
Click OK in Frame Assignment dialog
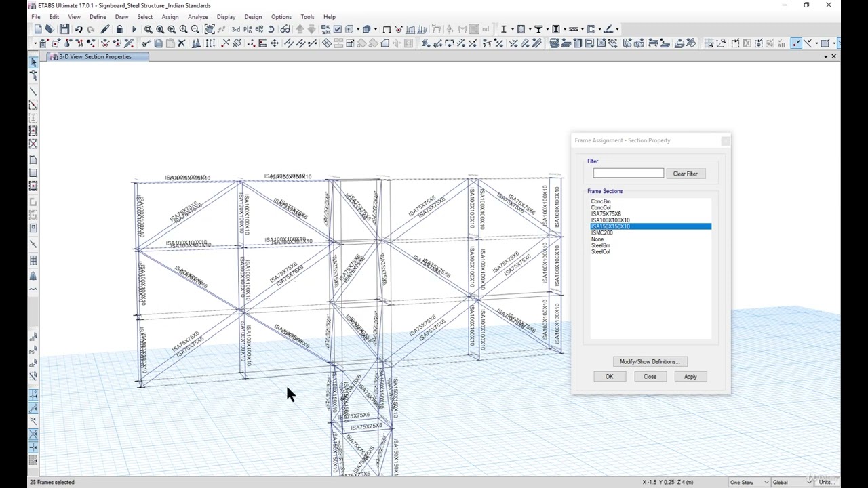(609, 376)
